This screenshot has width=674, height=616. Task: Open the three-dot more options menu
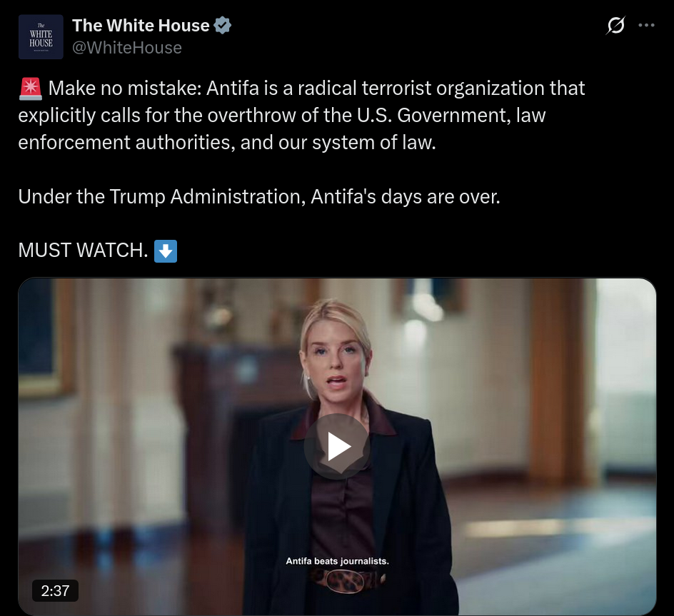coord(646,26)
